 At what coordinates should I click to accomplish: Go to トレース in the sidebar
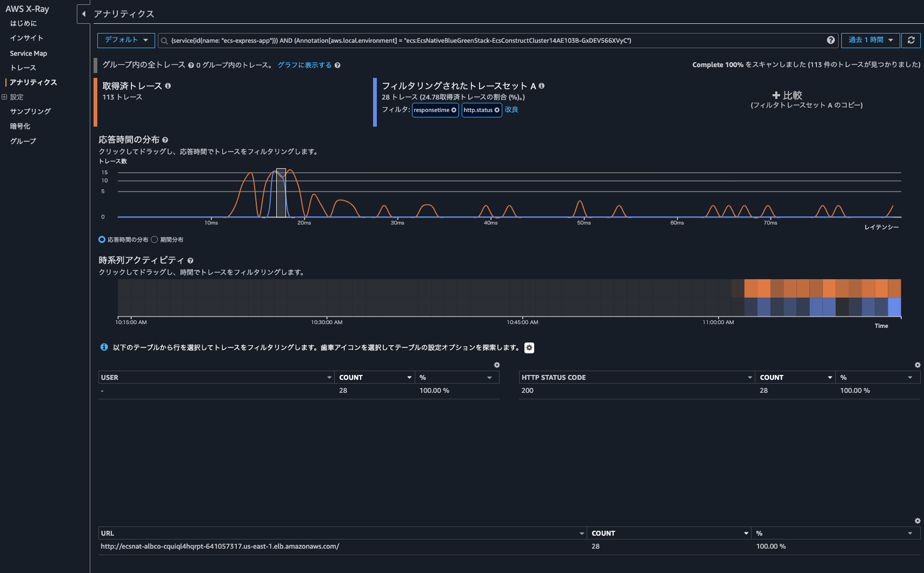(x=23, y=68)
